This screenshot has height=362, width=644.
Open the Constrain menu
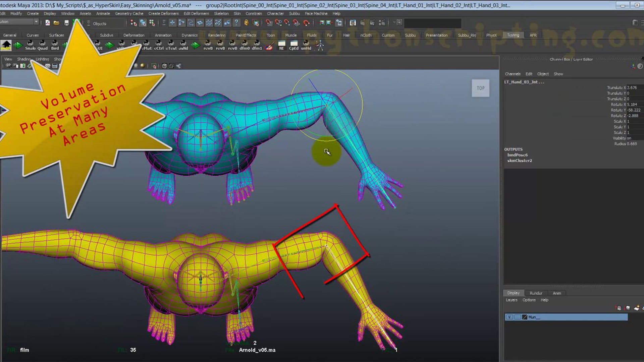click(x=254, y=14)
